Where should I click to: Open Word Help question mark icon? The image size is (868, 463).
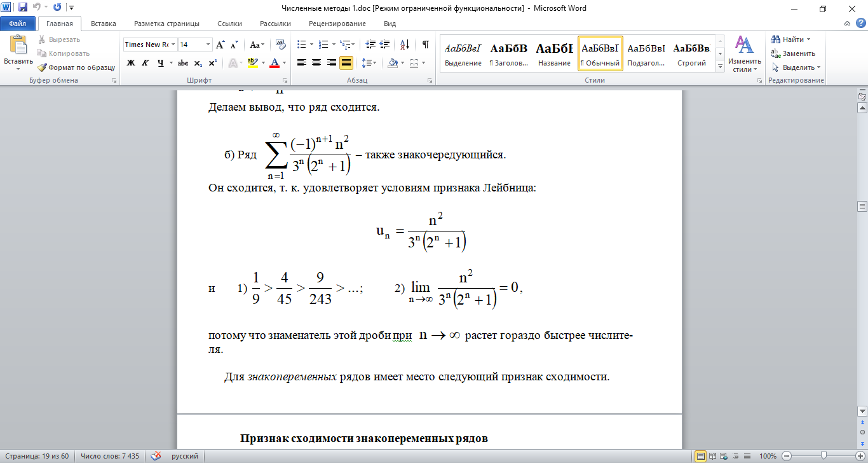pyautogui.click(x=860, y=24)
